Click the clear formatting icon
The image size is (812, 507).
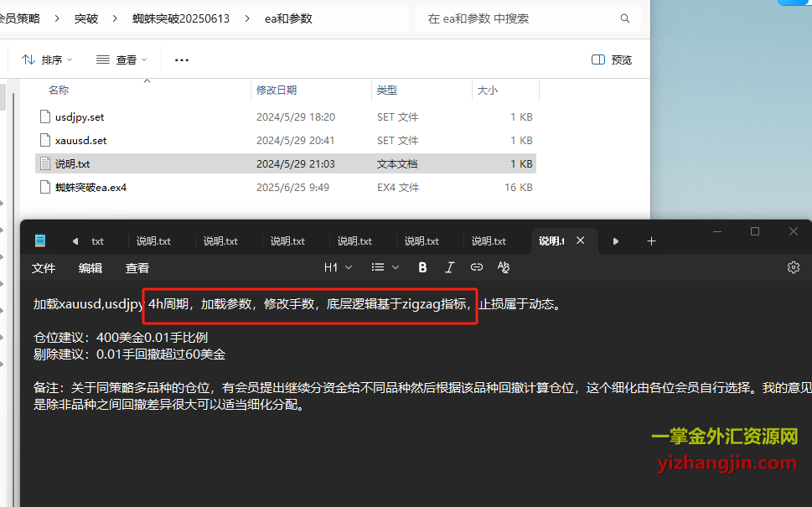(504, 267)
